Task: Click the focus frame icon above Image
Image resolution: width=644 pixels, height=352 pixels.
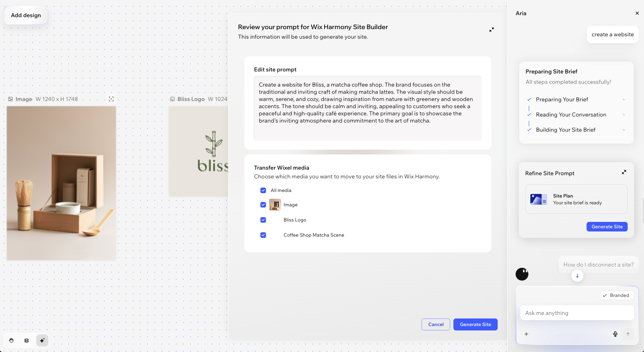Action: (111, 99)
